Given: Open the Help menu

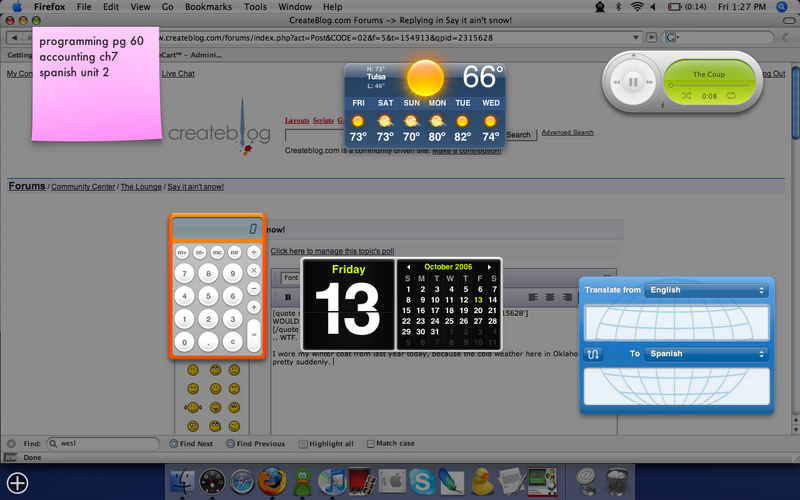Looking at the screenshot, I should coord(333,7).
